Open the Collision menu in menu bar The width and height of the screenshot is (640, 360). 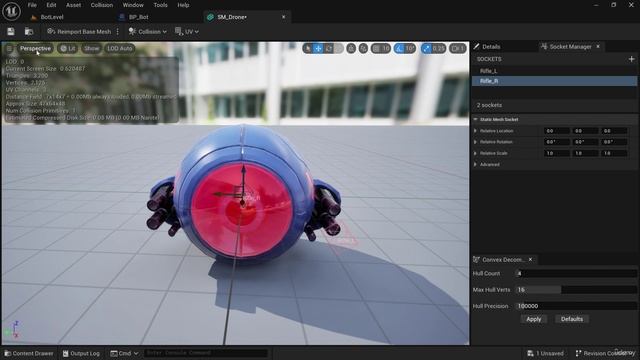point(102,5)
